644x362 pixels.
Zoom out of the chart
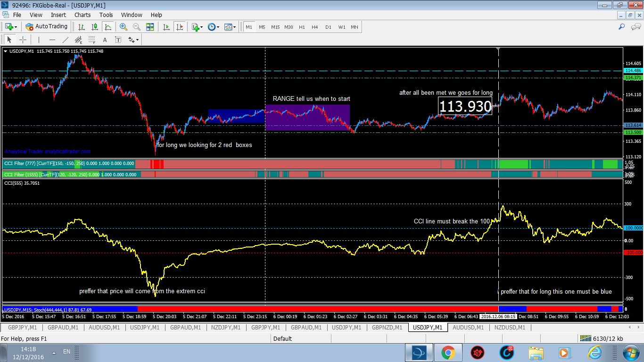(x=137, y=27)
